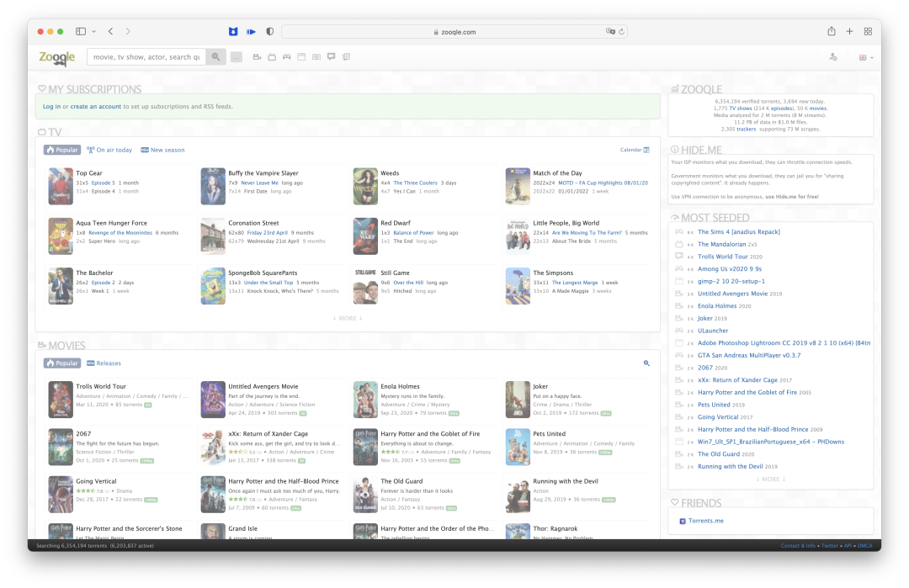909x588 pixels.
Task: Select the TV Popular tab
Action: pos(62,150)
